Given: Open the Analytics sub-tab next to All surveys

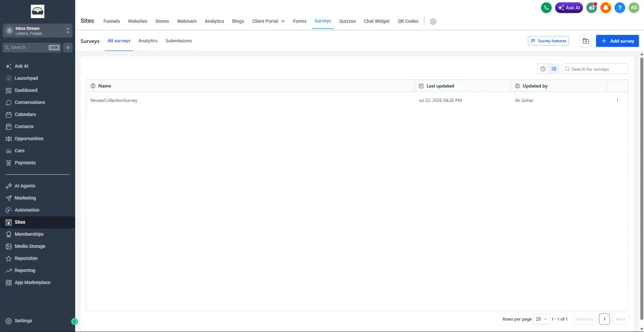Looking at the screenshot, I should [148, 41].
